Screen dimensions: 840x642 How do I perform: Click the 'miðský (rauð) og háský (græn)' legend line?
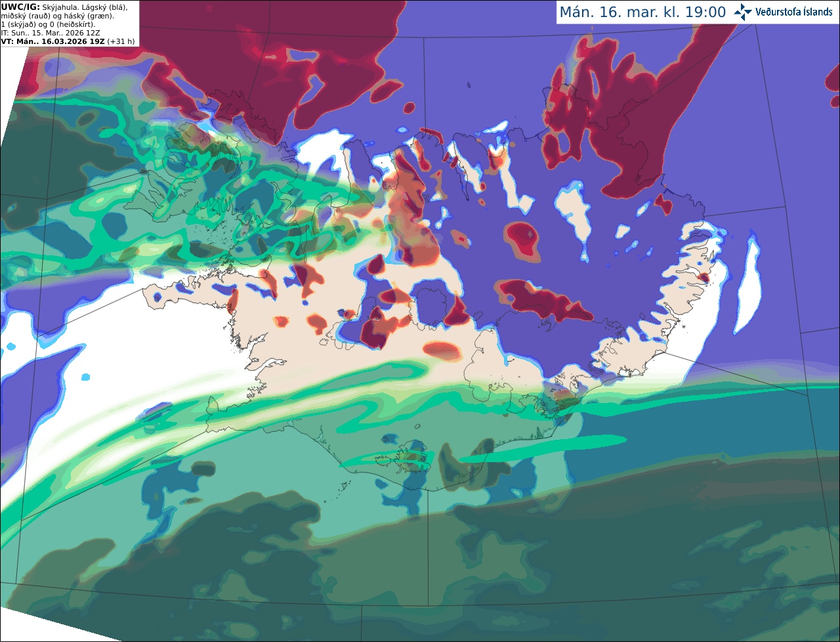(x=57, y=16)
